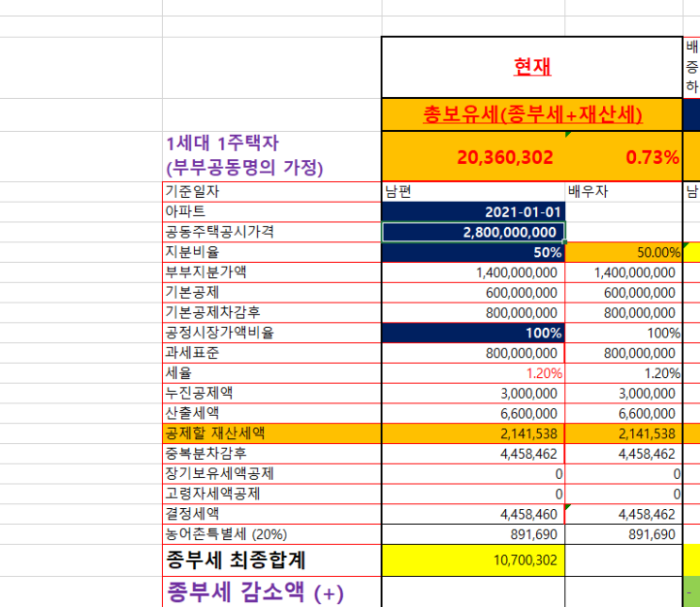Click the '공동주택공시가격' row label
The image size is (700, 607).
coord(271,232)
